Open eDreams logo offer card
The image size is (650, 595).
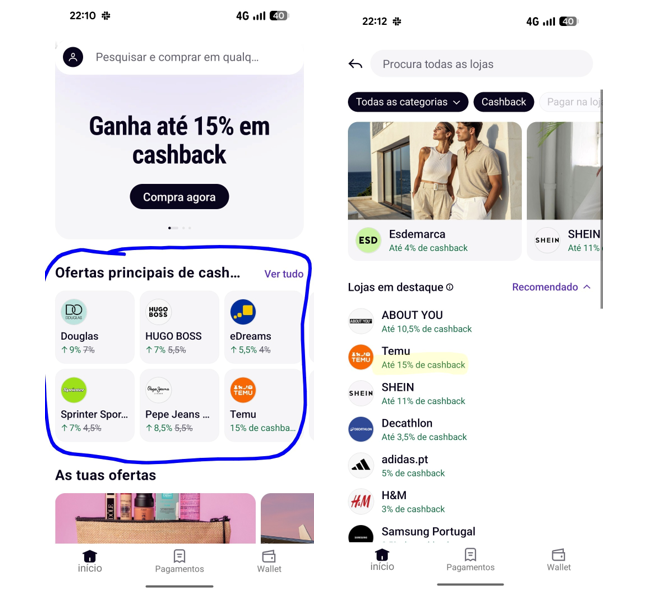(x=264, y=327)
